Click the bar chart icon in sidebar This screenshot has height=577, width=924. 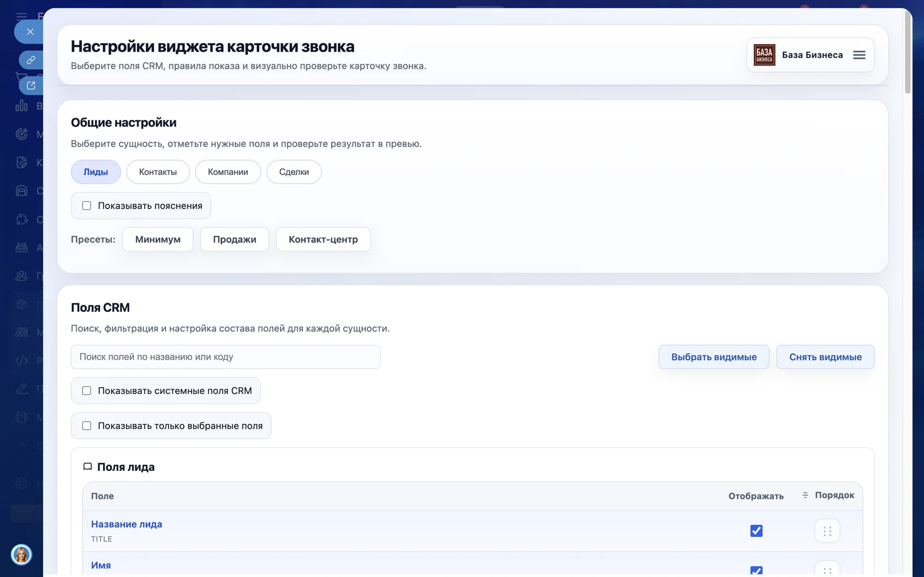pos(21,106)
